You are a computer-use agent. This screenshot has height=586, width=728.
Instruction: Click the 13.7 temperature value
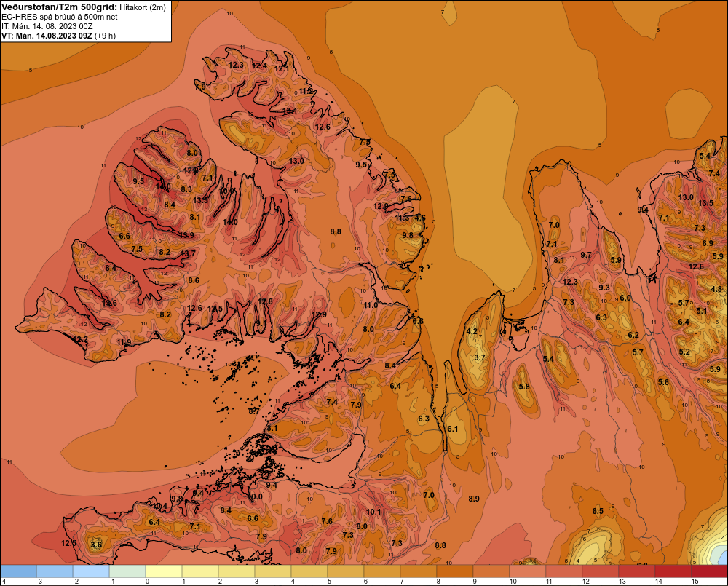tap(188, 253)
